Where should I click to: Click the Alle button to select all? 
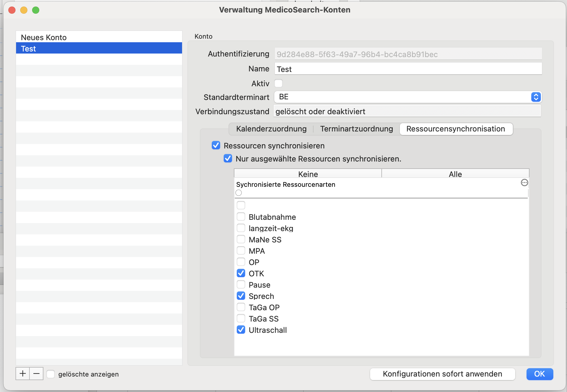[455, 174]
